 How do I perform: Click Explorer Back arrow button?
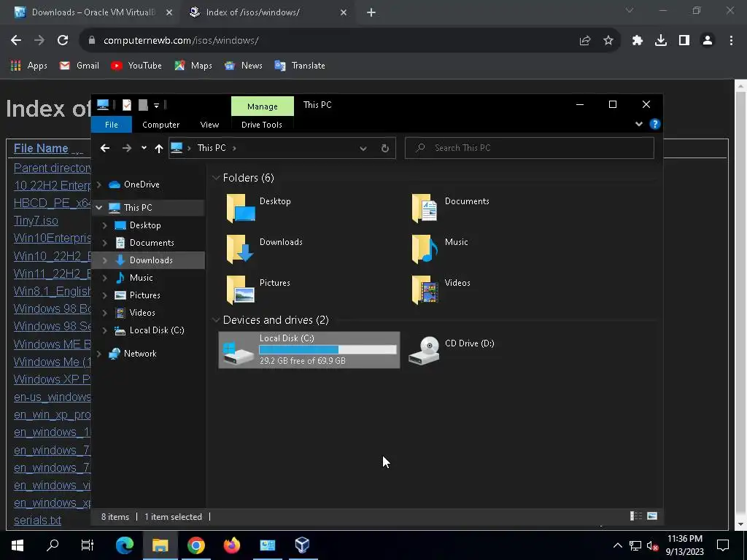click(x=105, y=148)
